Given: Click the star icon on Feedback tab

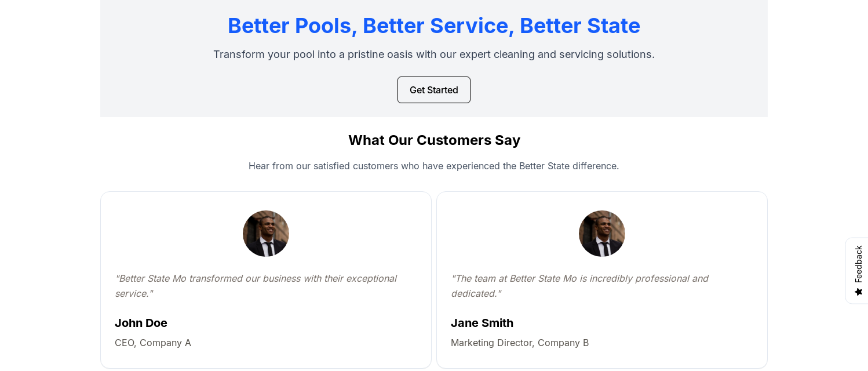Looking at the screenshot, I should (859, 292).
